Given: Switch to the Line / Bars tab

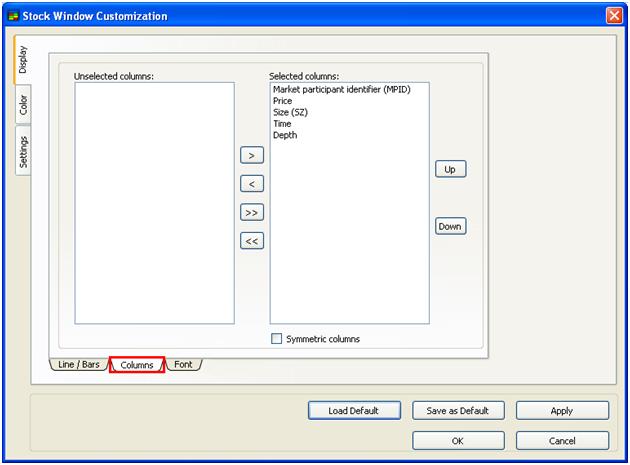Looking at the screenshot, I should 77,365.
